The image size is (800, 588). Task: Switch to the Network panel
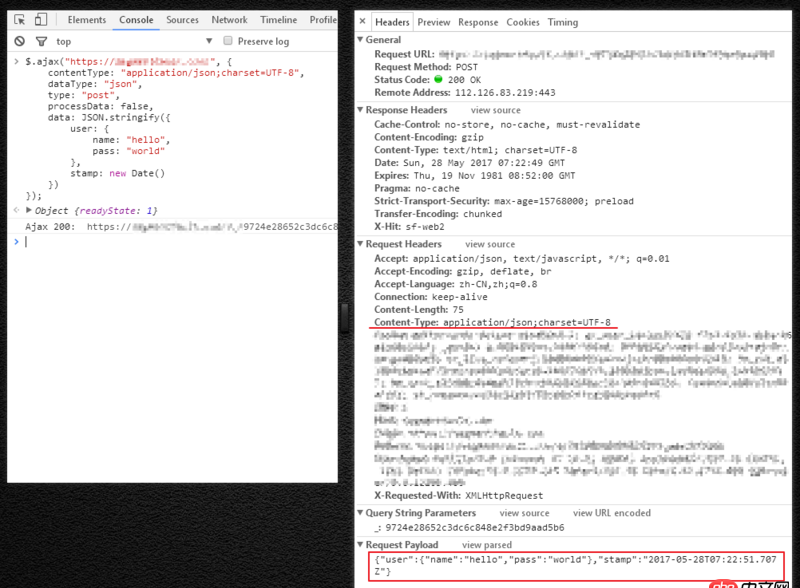(230, 19)
